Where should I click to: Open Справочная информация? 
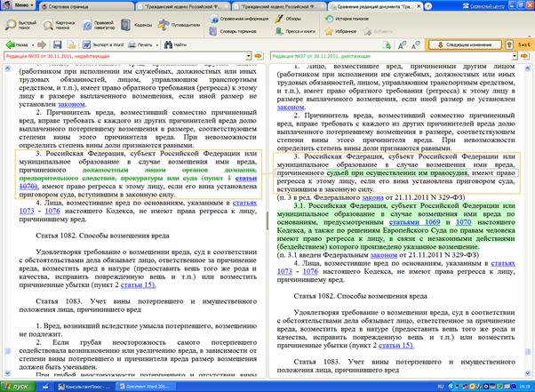point(240,19)
